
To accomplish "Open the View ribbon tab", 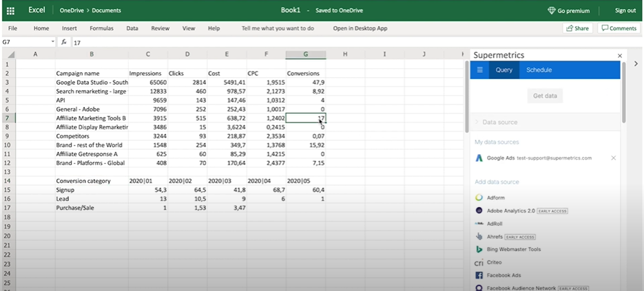I will 189,28.
